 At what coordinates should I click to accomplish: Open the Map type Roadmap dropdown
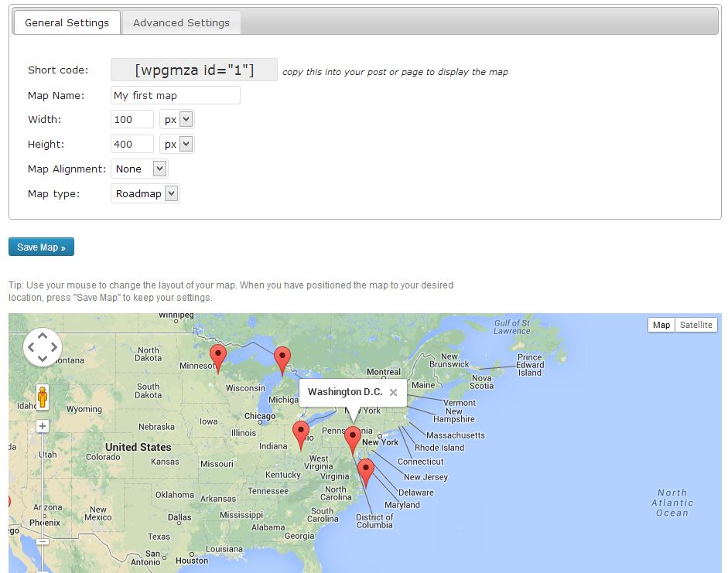tap(145, 194)
